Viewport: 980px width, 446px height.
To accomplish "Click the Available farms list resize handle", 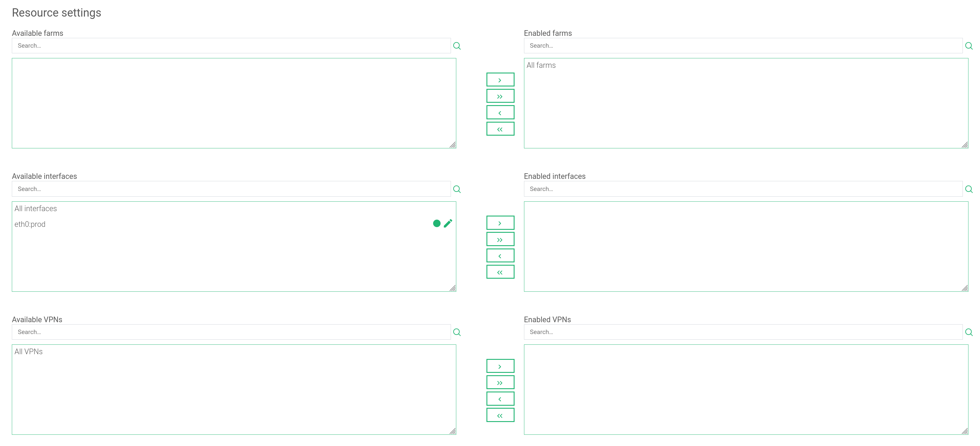I will (452, 145).
